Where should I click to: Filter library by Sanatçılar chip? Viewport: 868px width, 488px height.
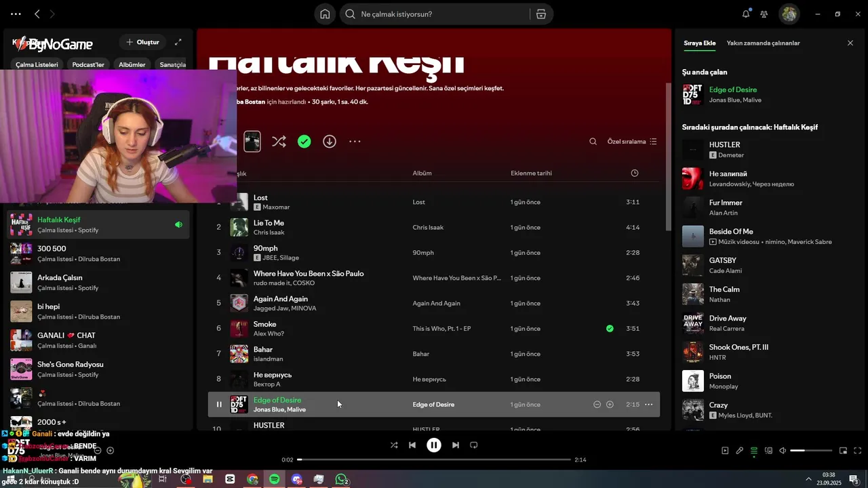point(172,64)
